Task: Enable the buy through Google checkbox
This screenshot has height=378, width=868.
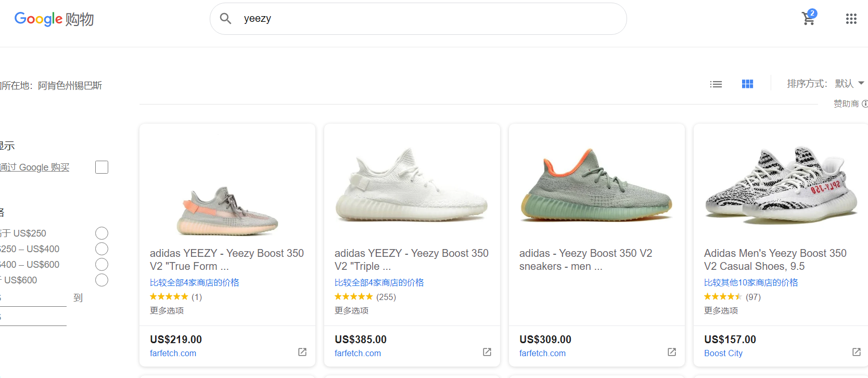Action: click(101, 167)
